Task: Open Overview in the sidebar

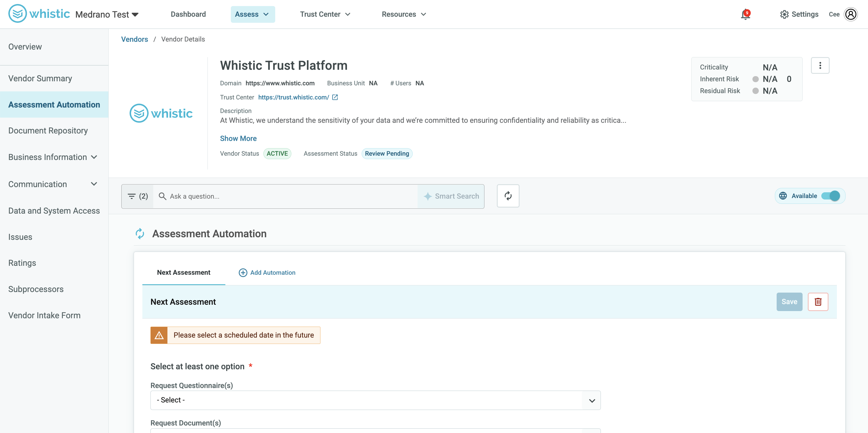Action: [x=25, y=47]
